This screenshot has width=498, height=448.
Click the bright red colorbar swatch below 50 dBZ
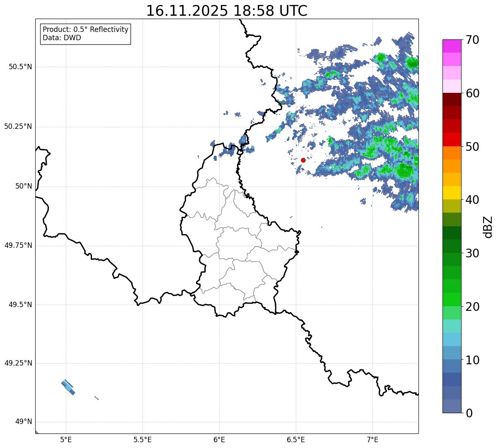tap(452, 140)
